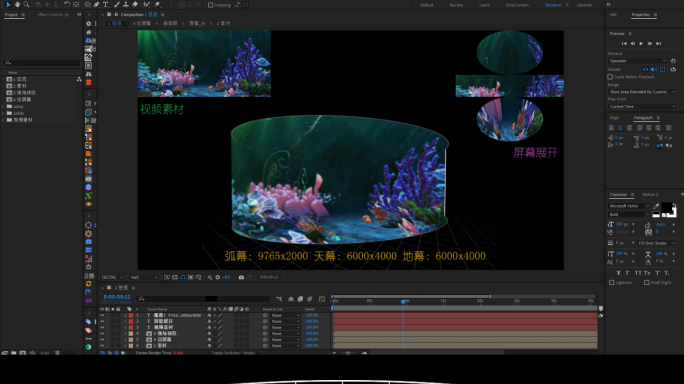Open the Spacebar shortcut dropdown
Viewport: 684px width, 384px height.
(x=638, y=61)
